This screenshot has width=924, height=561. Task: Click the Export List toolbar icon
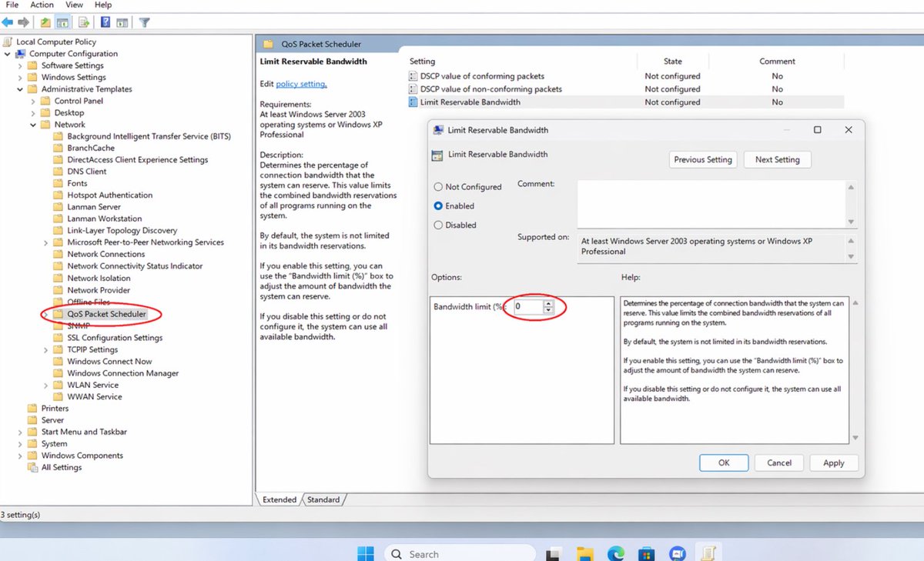point(84,22)
